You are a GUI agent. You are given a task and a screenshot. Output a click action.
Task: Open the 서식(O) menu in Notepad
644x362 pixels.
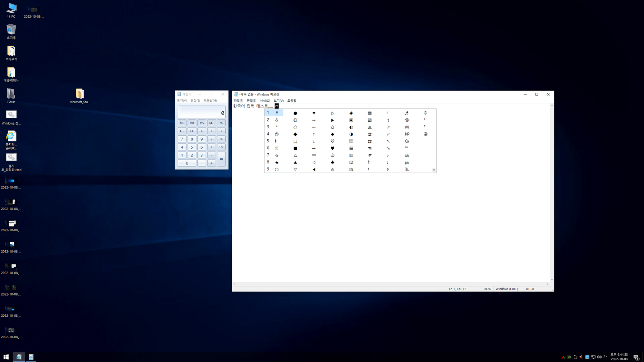(265, 101)
